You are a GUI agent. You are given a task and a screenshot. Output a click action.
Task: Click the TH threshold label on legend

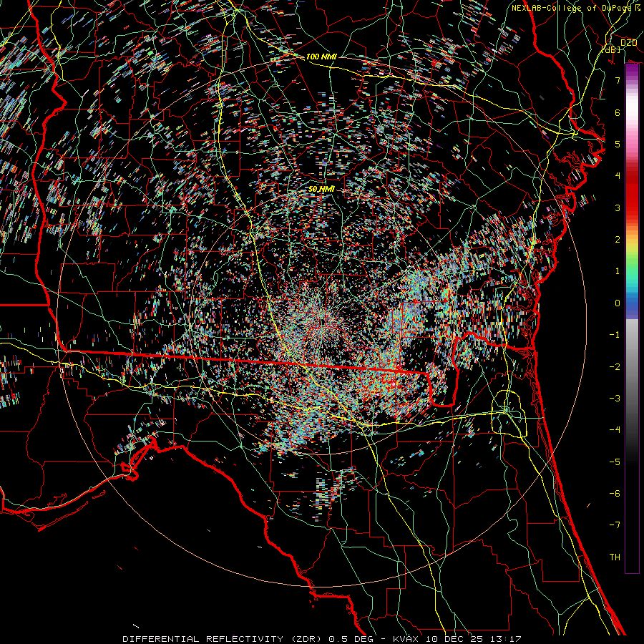[615, 557]
